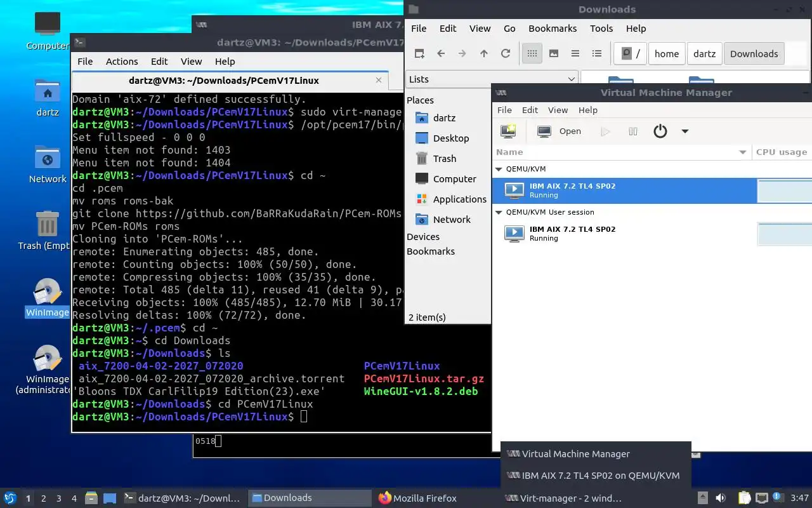Choose 'IBM AIX 7.2 TL4 SP02 on QEMU/KVM' in popup
The image size is (812, 508).
tap(595, 476)
